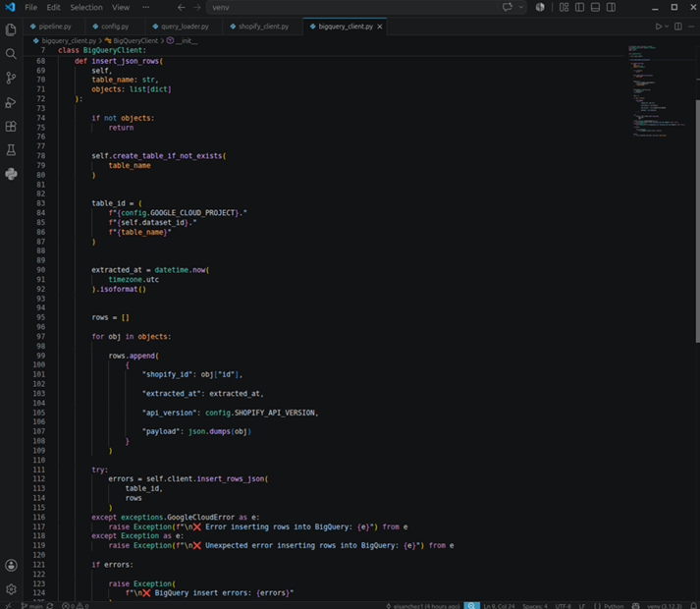Image resolution: width=700 pixels, height=609 pixels.
Task: Open the Copilot chat icon
Action: coord(508,7)
